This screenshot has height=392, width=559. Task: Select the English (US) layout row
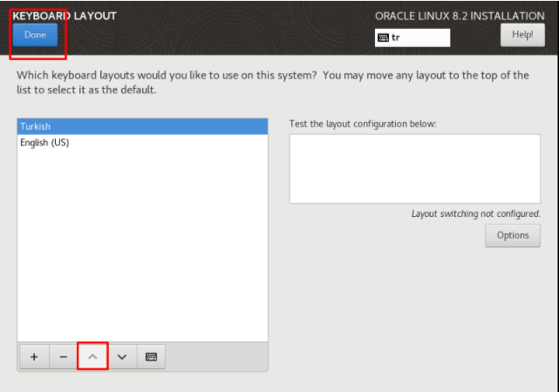coord(143,142)
